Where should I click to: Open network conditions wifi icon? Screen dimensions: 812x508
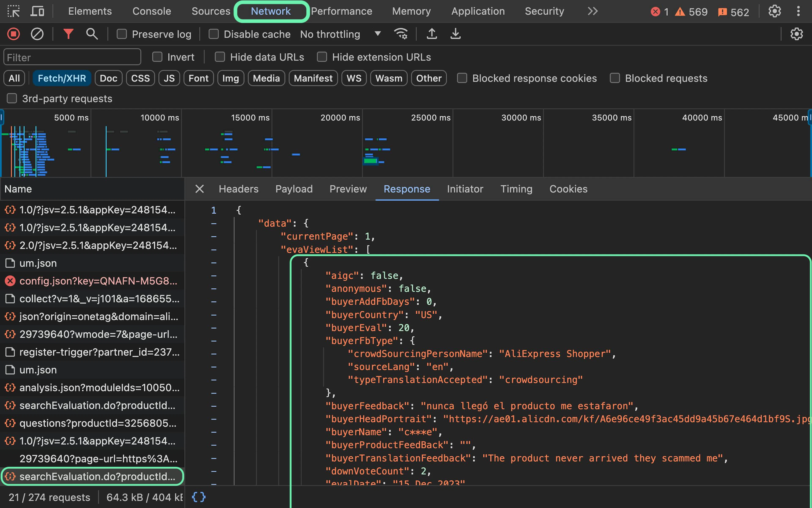tap(401, 34)
